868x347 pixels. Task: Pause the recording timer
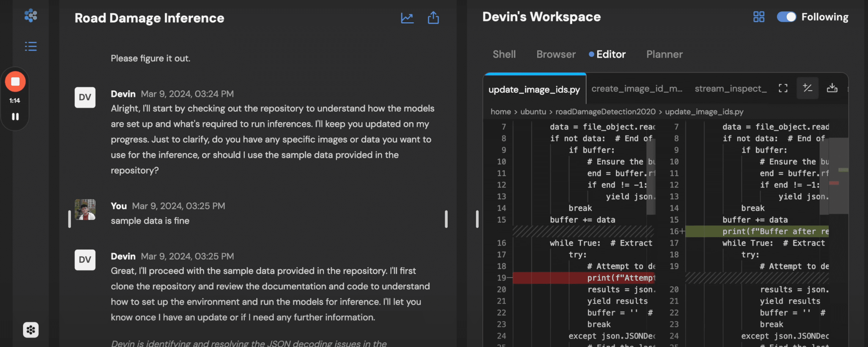click(15, 117)
